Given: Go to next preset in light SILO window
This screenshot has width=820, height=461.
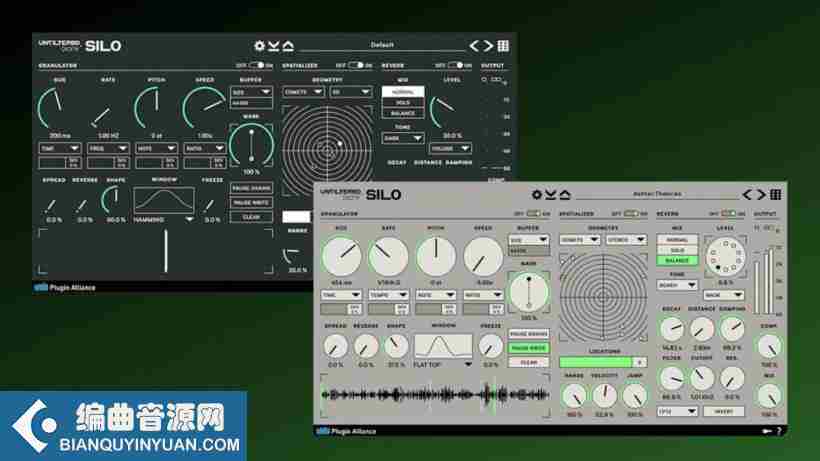Looking at the screenshot, I should [x=761, y=194].
